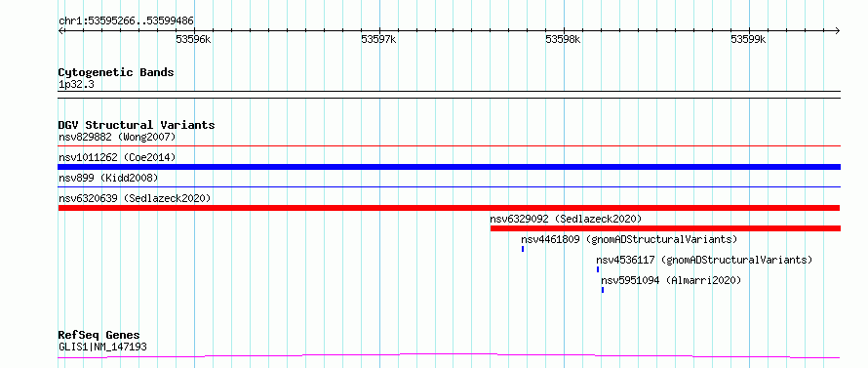This screenshot has width=868, height=368.
Task: Click the left arrow of the ruler
Action: pos(60,31)
